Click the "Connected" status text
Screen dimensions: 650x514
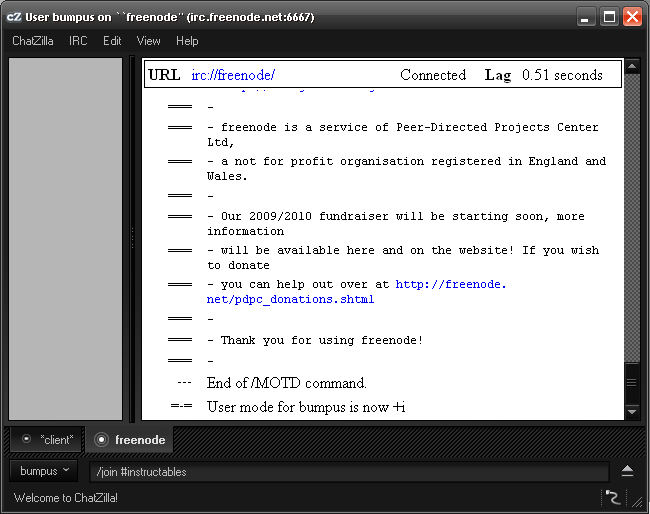(433, 75)
